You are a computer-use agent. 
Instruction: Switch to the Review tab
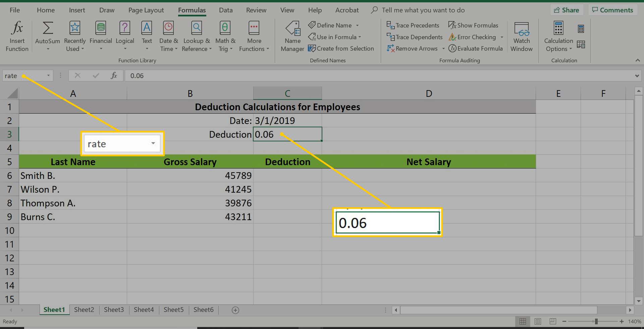[x=256, y=10]
